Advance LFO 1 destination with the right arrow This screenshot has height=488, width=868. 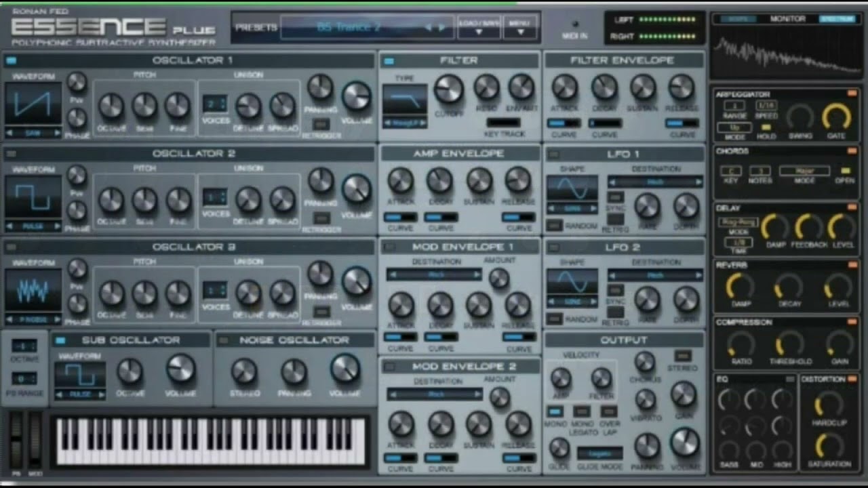click(698, 182)
